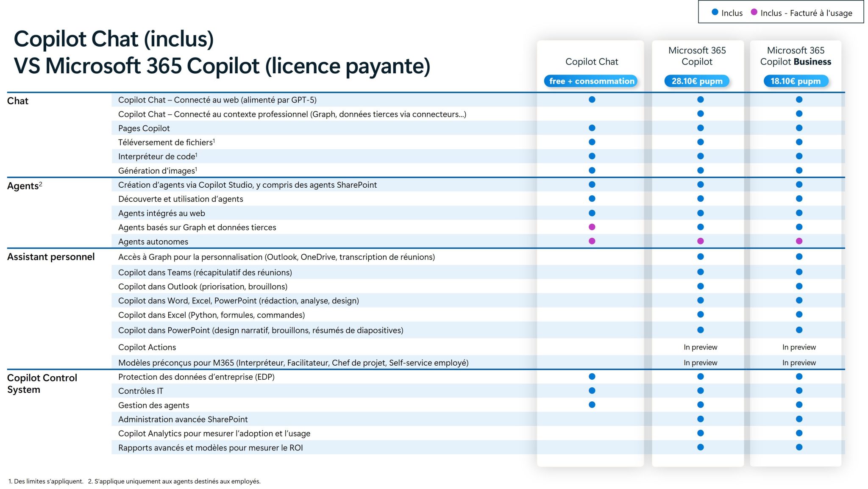The image size is (868, 489).
Task: Click the blue dot for Pages Copilot in Copilot Chat
Action: tap(592, 128)
